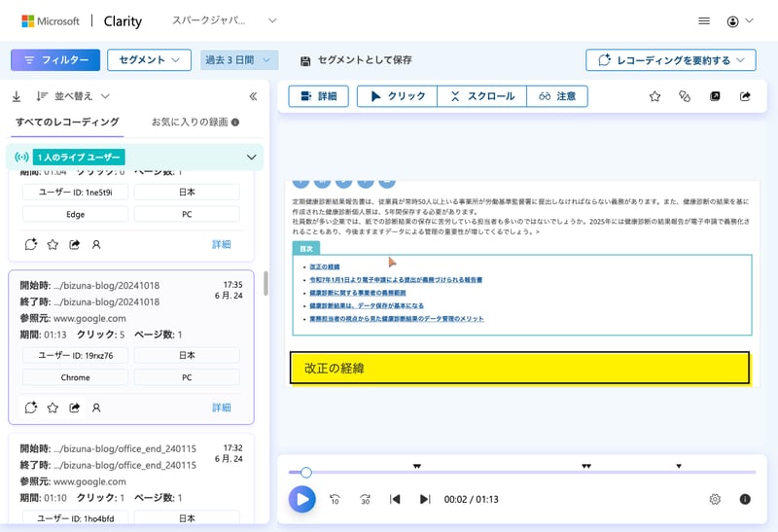Click the Edge browser chip
Screen dimensions: 778x532
tap(76, 214)
